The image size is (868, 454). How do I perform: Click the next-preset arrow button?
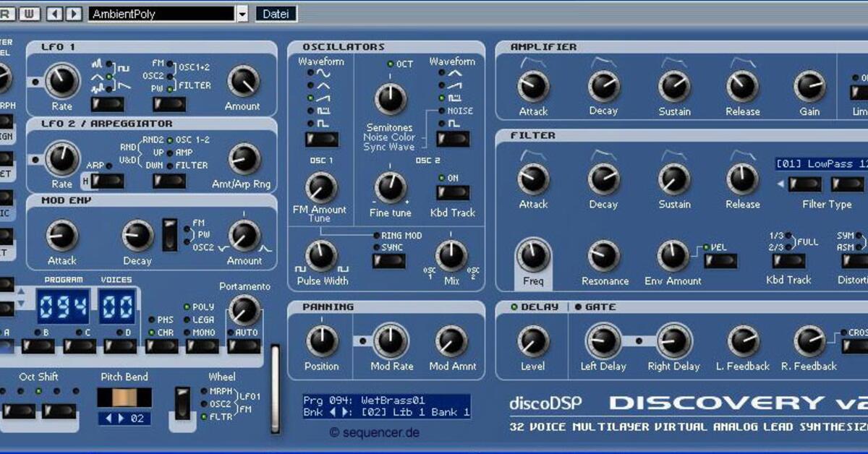point(72,13)
